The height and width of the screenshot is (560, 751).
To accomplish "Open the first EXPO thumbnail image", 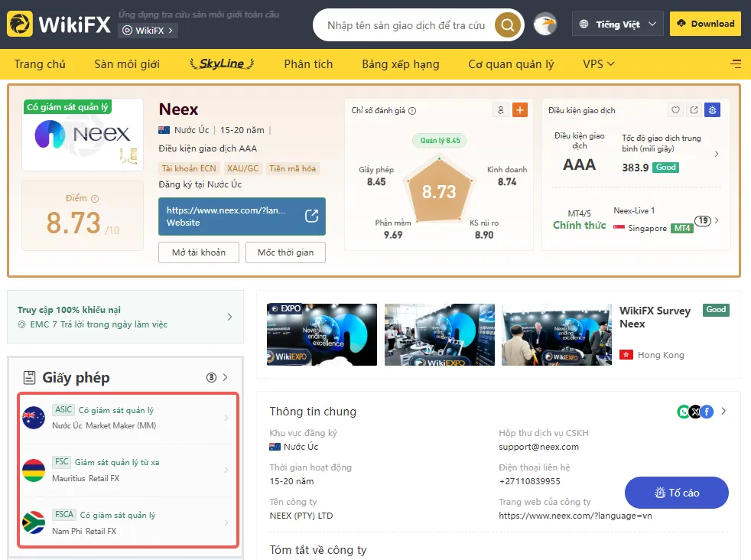I will coord(322,334).
